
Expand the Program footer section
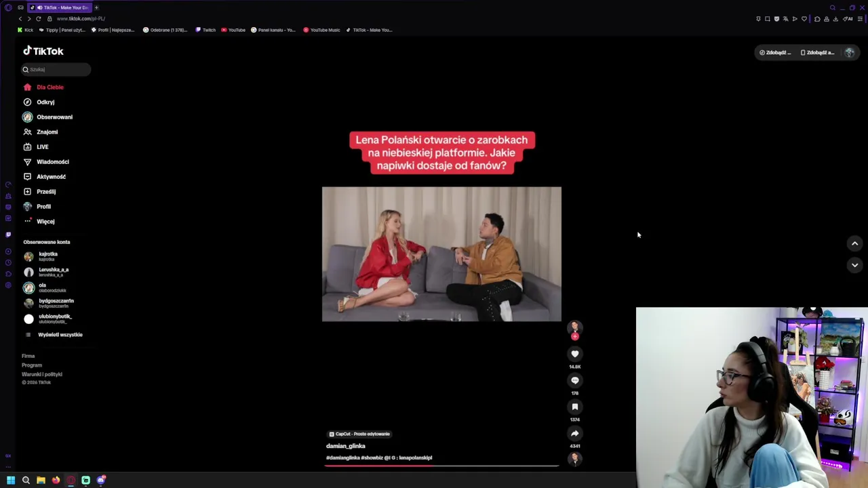click(x=32, y=365)
